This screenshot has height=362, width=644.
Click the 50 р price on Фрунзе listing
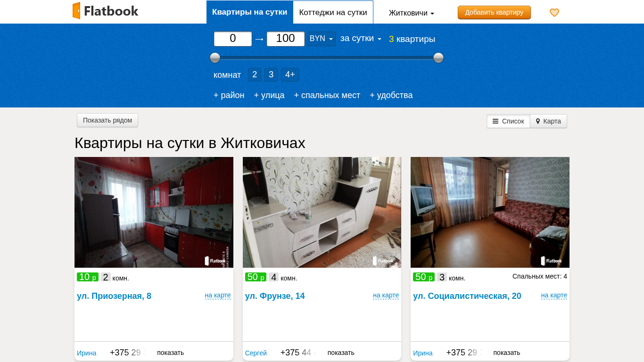[256, 277]
